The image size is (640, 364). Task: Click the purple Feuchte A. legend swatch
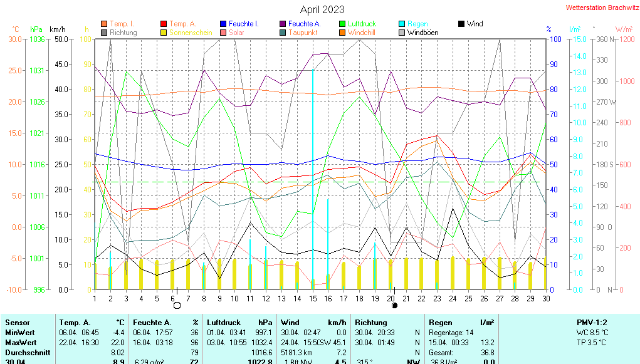(283, 24)
